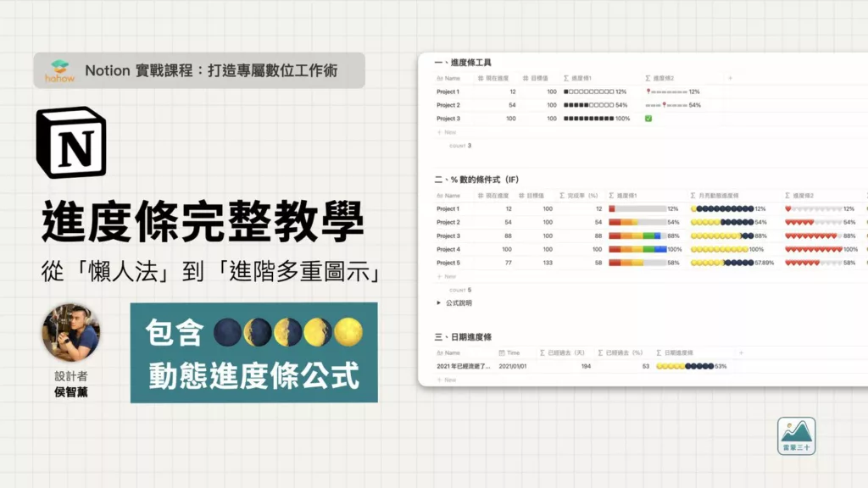Click the 133 target value of Project 5

[x=548, y=263]
